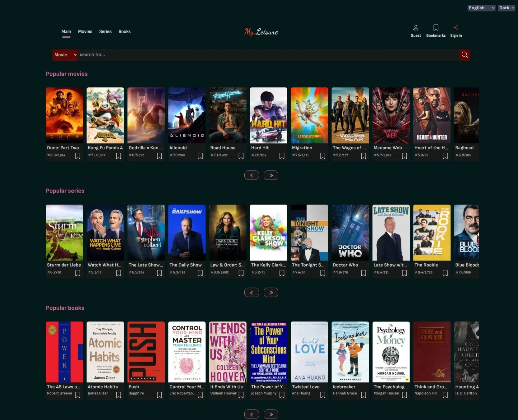The width and height of the screenshot is (518, 420).
Task: Show previous popular books page
Action: 252,414
